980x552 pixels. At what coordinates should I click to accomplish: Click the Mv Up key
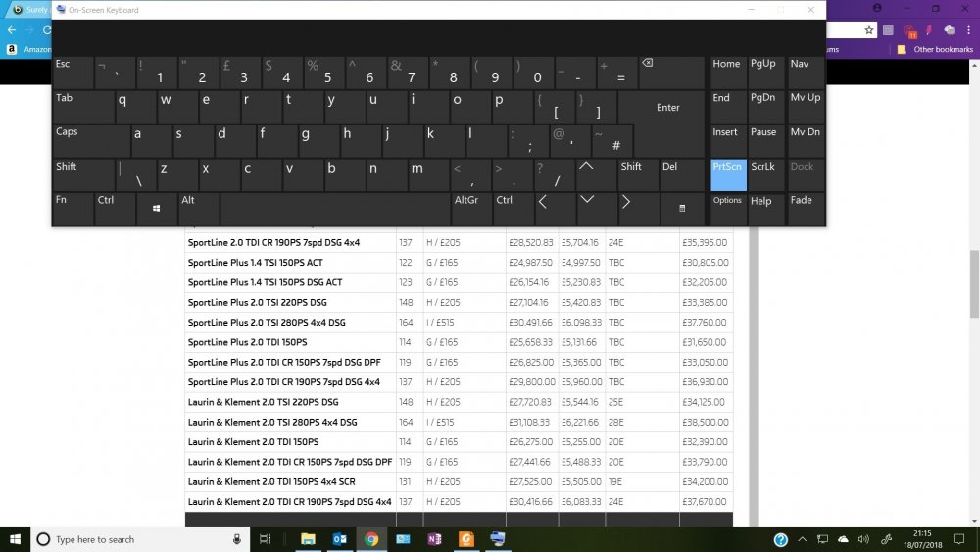(806, 107)
